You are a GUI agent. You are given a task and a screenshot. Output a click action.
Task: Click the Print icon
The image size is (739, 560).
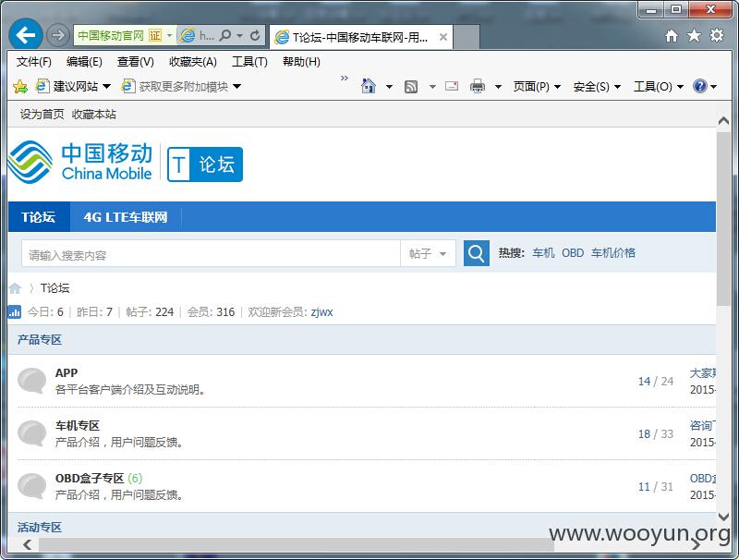[x=478, y=86]
